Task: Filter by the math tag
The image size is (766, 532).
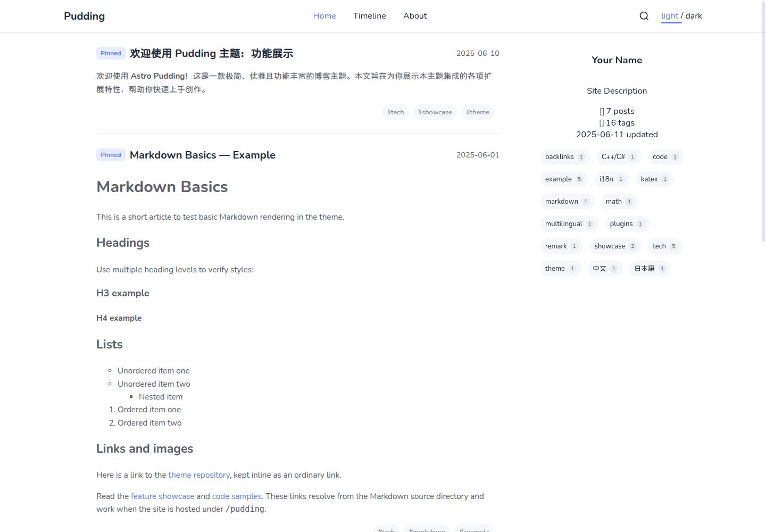Action: (619, 202)
